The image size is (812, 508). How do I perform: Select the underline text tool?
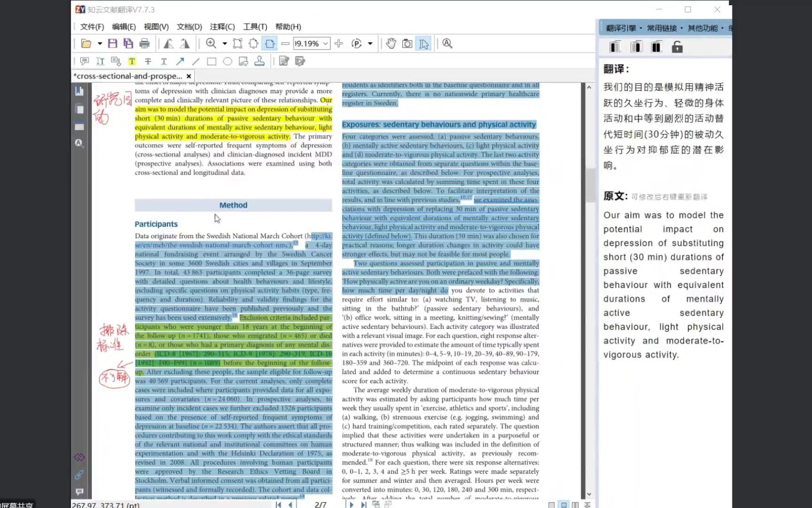(164, 61)
